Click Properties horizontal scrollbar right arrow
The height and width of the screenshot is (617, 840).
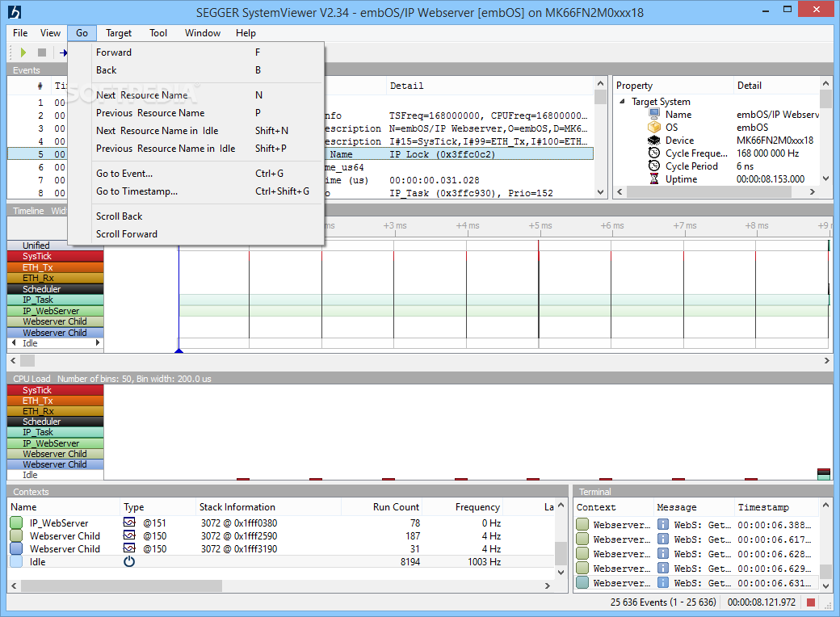[813, 191]
